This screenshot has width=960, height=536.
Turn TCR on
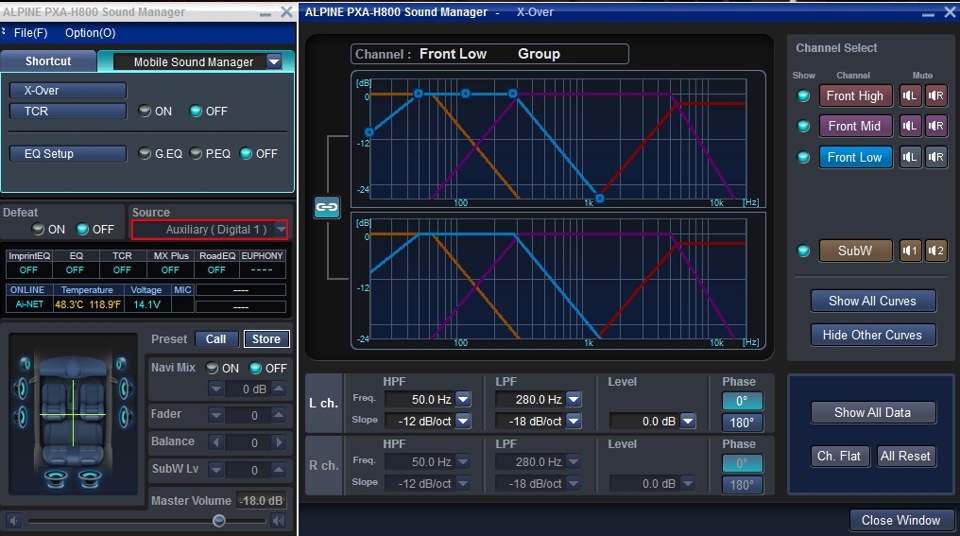point(146,112)
